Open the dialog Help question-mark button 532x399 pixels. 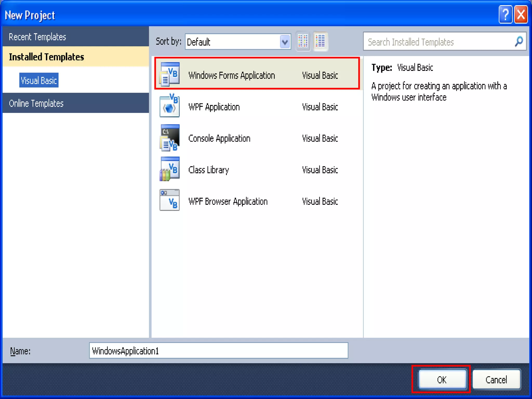pos(505,15)
